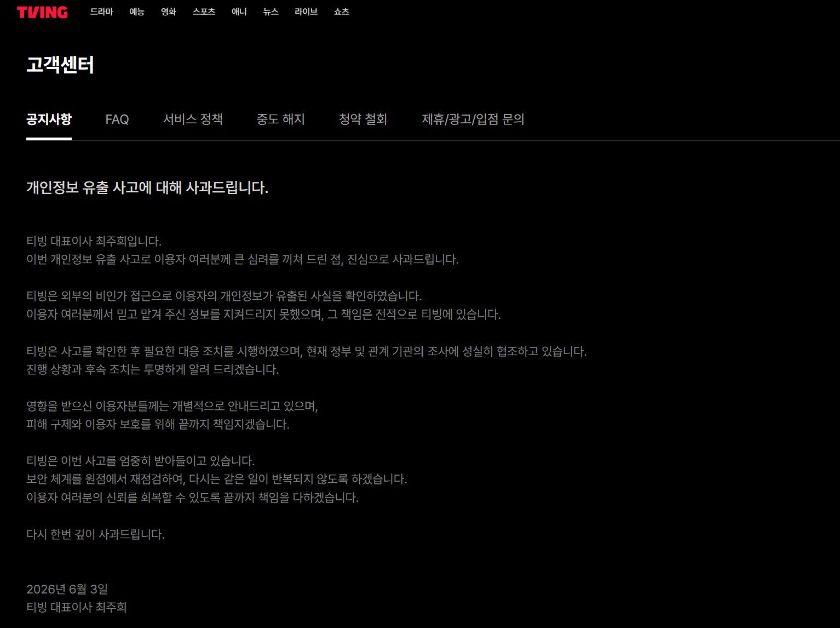This screenshot has height=628, width=840.
Task: Click the line starting 영향을 받으신 이용자분들께는
Action: 172,406
